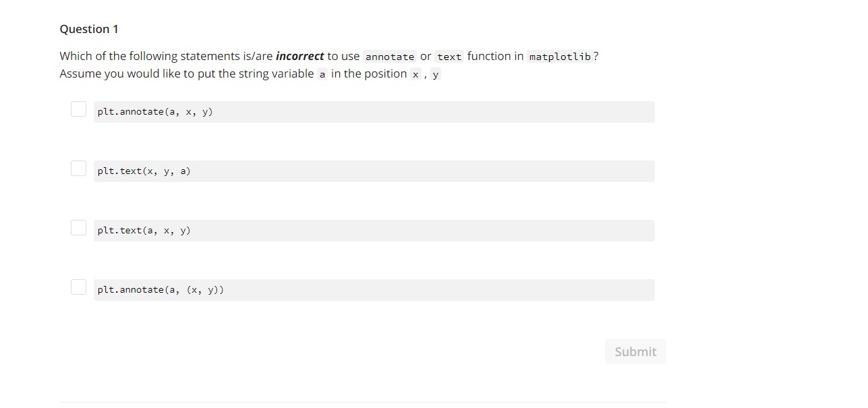This screenshot has height=408, width=868.
Task: Mark the plt.annotate(a, (x, y)) checkbox
Action: (x=78, y=287)
